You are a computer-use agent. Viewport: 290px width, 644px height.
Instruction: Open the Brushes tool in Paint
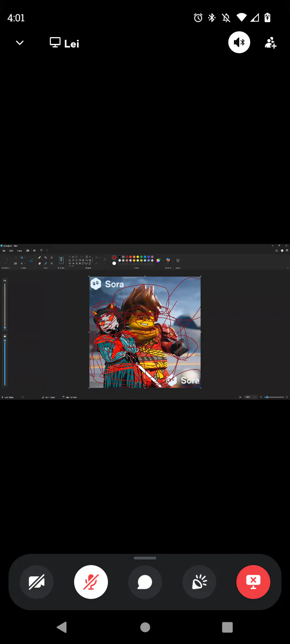(x=61, y=260)
